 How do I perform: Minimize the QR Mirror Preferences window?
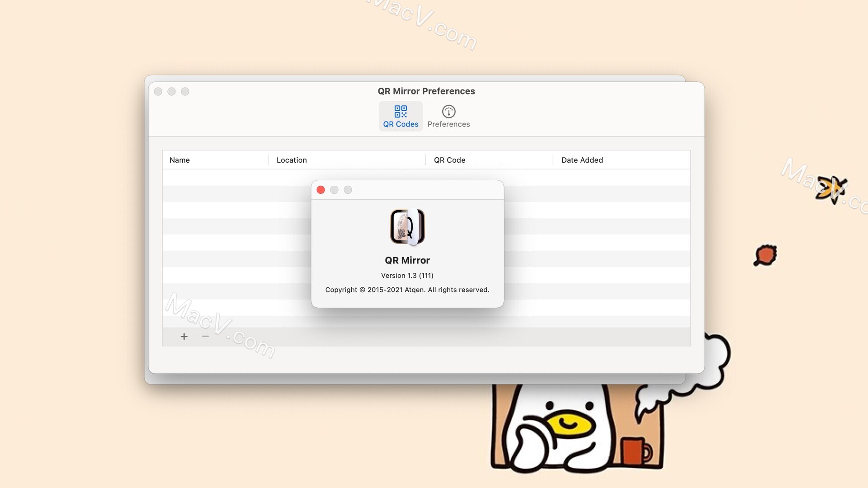(172, 92)
